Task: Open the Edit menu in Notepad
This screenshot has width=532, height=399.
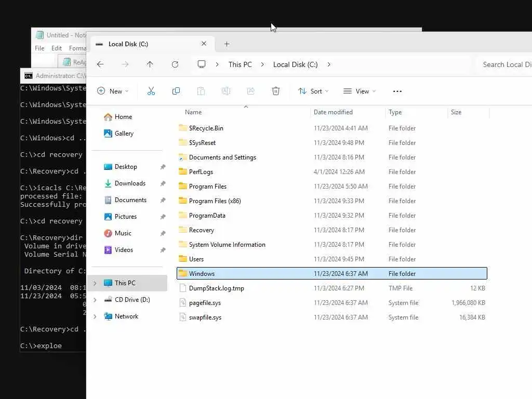Action: [x=56, y=48]
